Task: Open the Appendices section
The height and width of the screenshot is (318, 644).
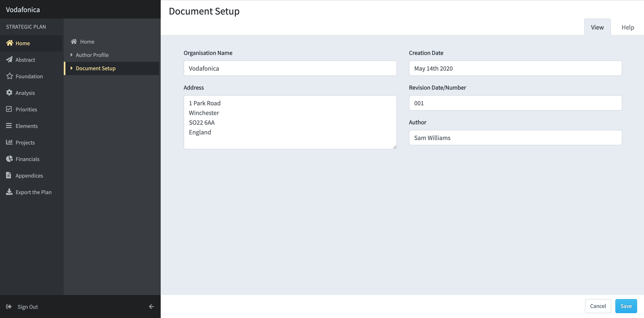Action: tap(31, 175)
